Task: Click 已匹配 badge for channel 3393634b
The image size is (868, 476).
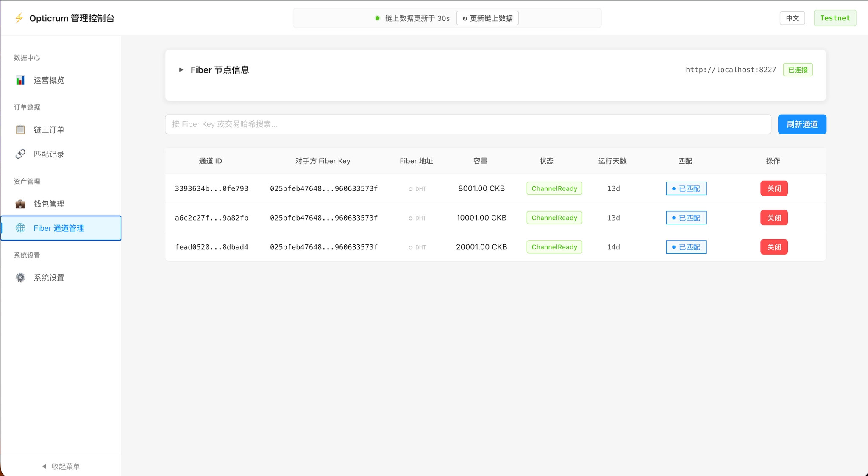Action: (x=686, y=188)
